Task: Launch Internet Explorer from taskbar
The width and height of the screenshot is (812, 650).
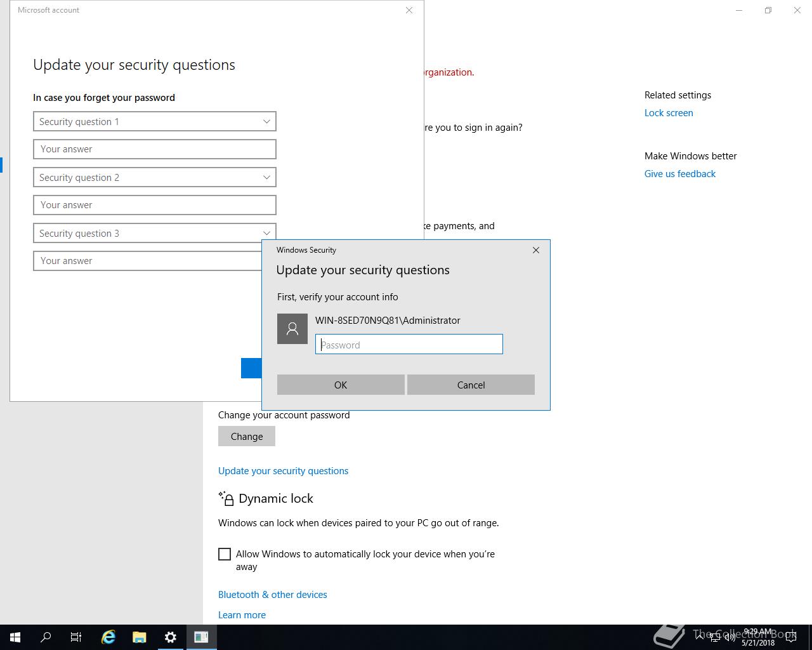Action: click(x=108, y=637)
